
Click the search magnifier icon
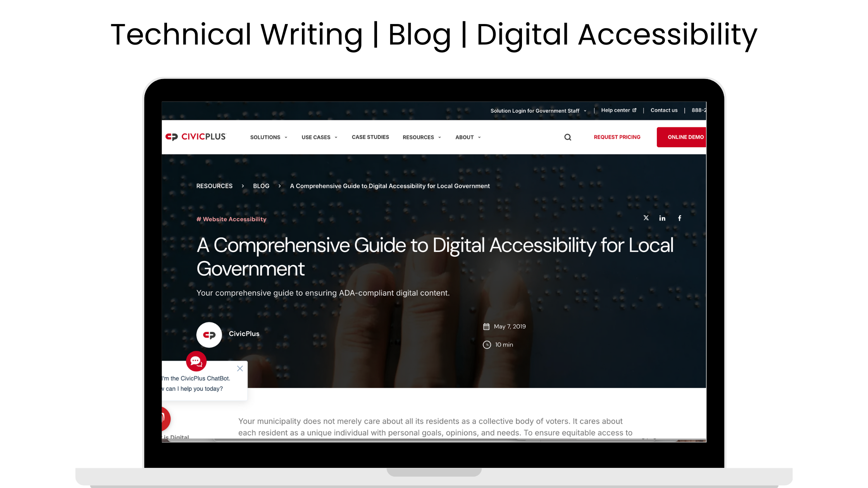click(x=568, y=137)
